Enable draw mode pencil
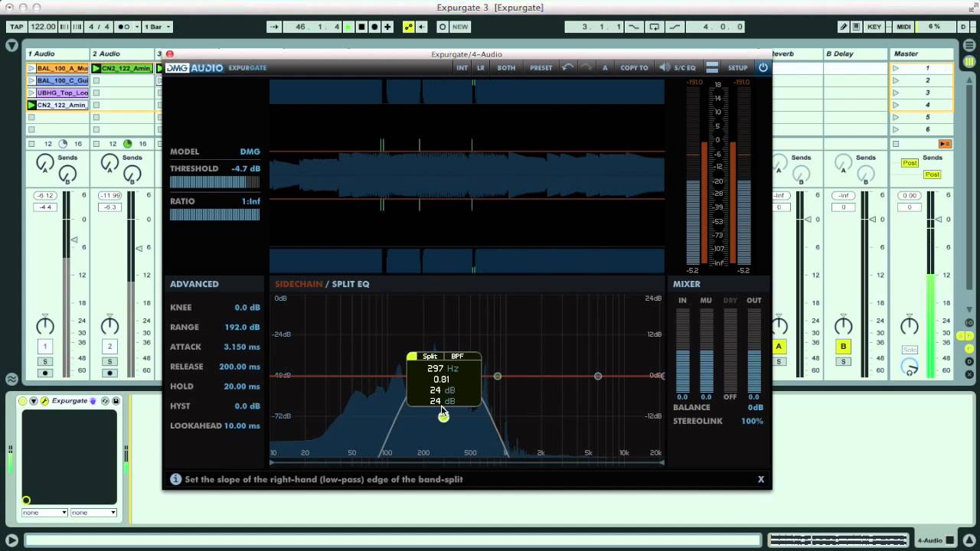 point(843,27)
